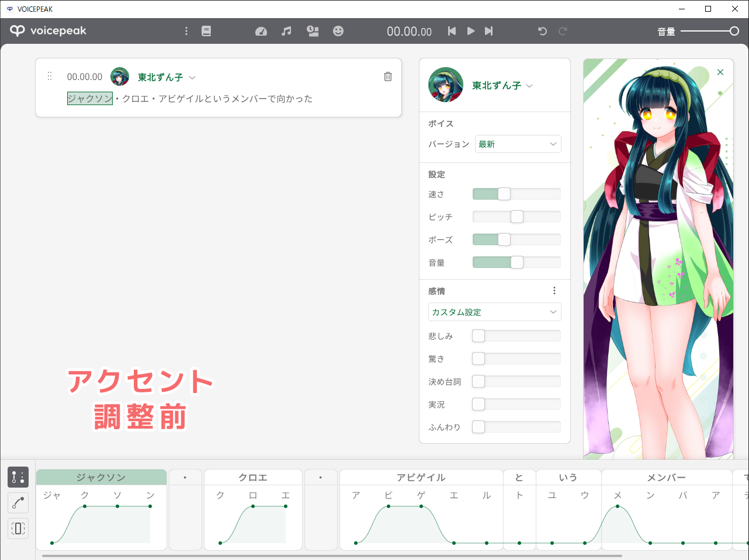The width and height of the screenshot is (749, 560).
Task: Click the pause timing icon in the toolbar
Action: (x=313, y=31)
